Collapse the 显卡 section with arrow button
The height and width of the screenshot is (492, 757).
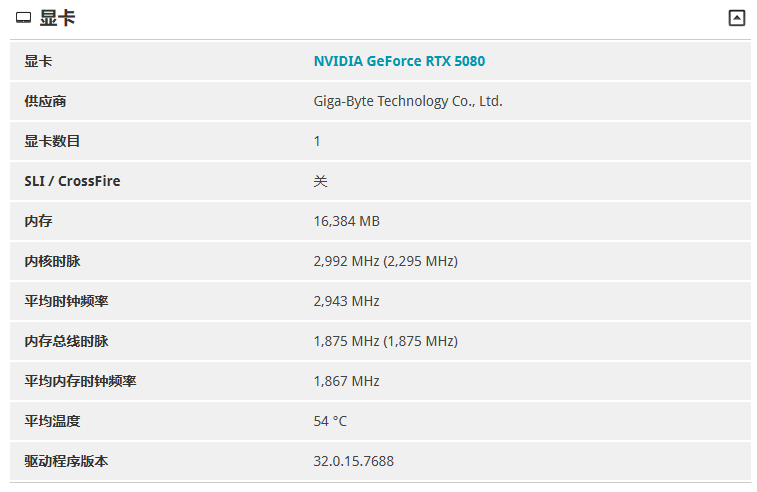[737, 18]
